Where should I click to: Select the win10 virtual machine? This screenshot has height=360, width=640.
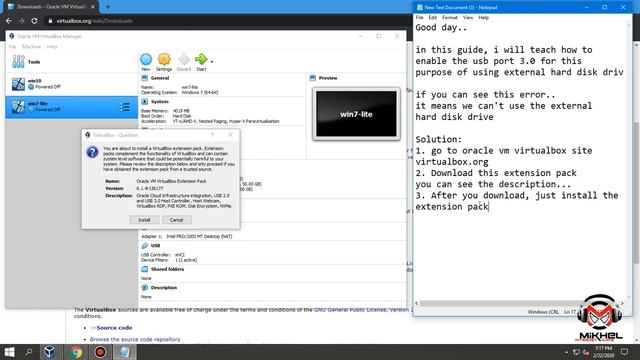click(72, 84)
